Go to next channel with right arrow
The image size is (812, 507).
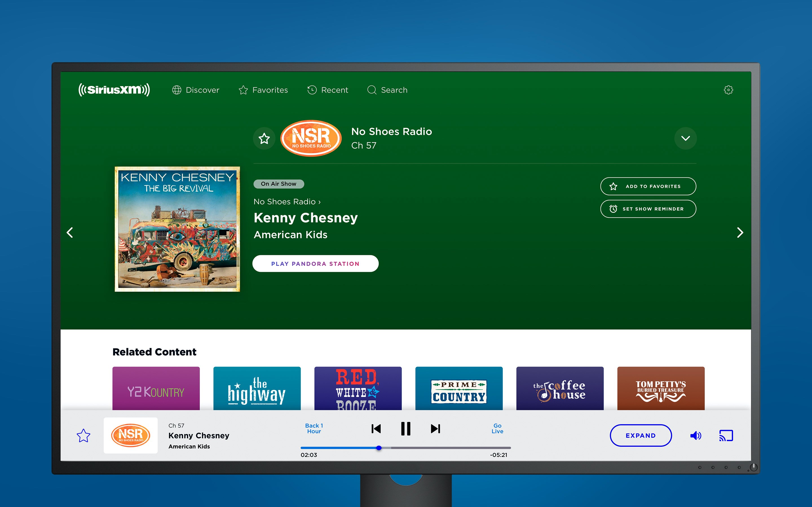pyautogui.click(x=740, y=232)
